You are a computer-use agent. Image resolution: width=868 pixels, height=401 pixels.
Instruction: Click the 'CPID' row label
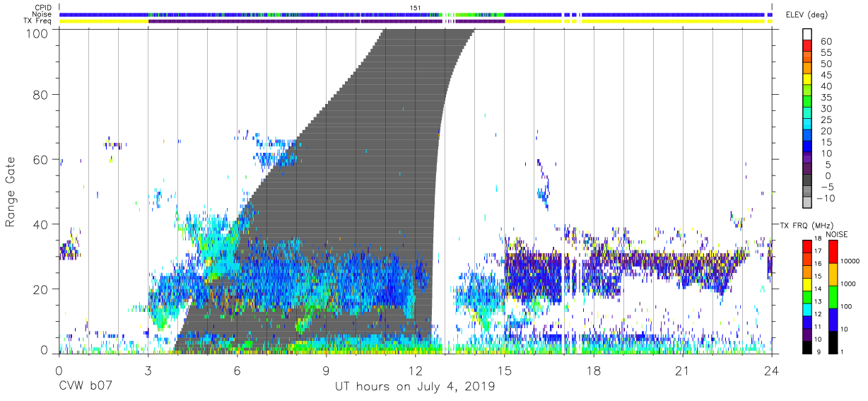43,8
